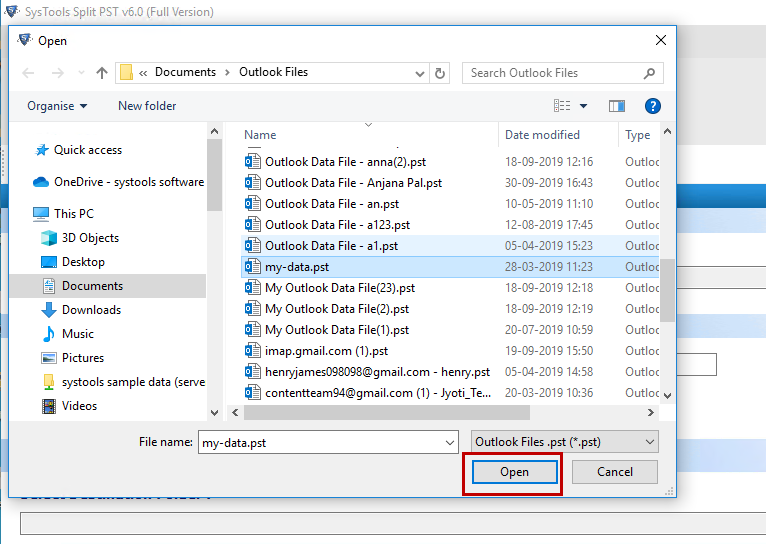Open the Organise menu
This screenshot has width=766, height=544.
[57, 106]
